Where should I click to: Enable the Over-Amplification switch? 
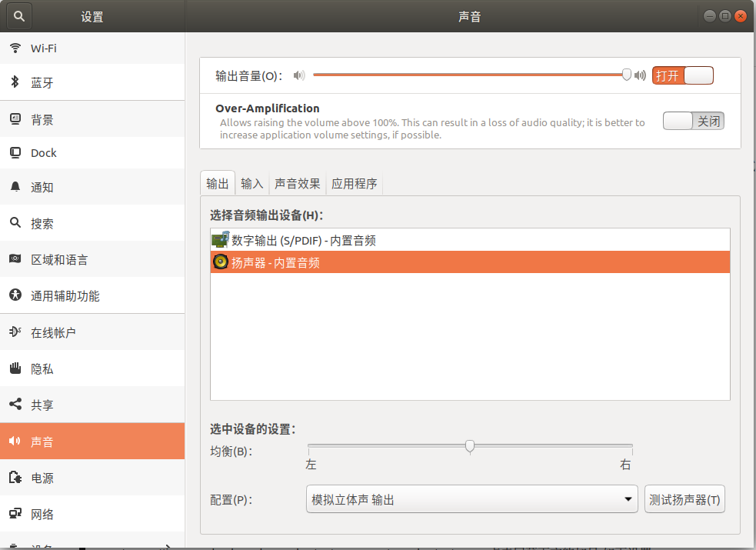[694, 121]
